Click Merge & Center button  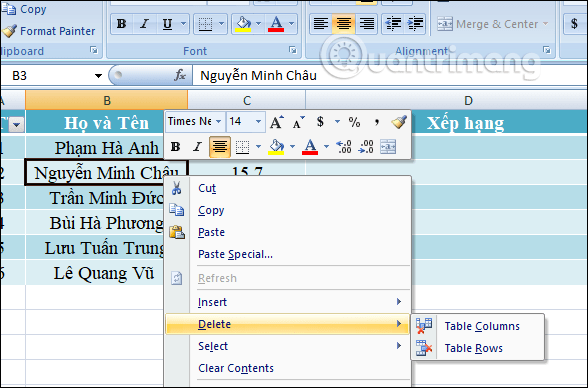tap(487, 24)
